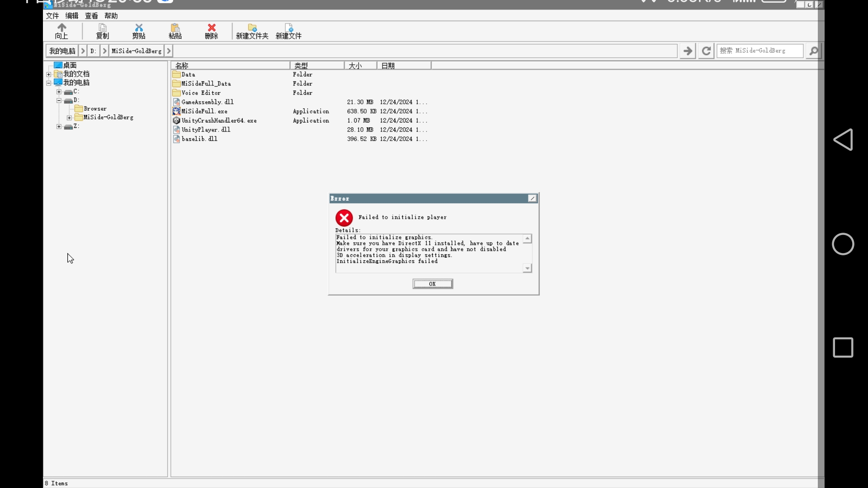Screen dimensions: 868x488
Task: Expand the Z: drive tree node
Action: point(59,127)
